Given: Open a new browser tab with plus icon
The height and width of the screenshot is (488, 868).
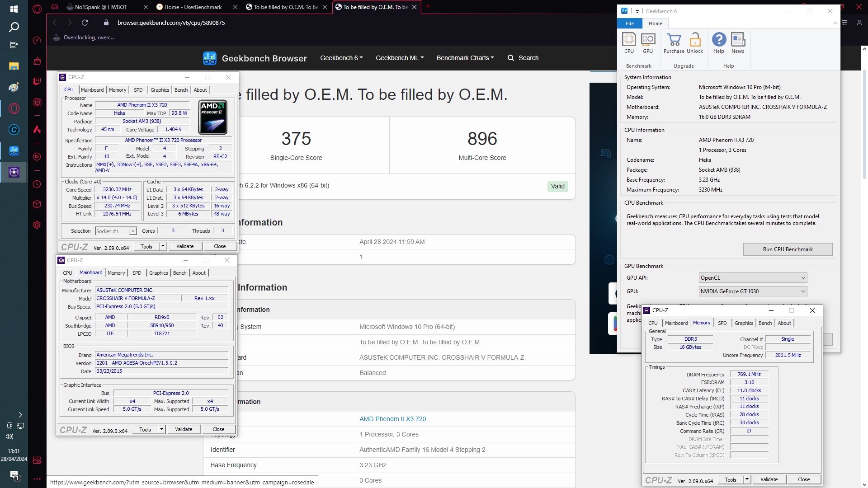Looking at the screenshot, I should [x=428, y=6].
